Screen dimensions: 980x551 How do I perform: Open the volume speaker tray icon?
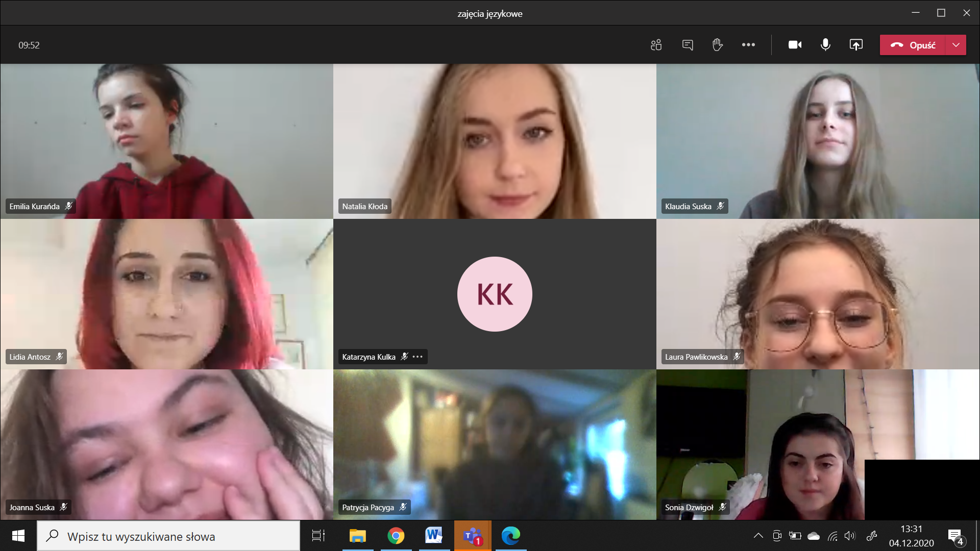(850, 536)
